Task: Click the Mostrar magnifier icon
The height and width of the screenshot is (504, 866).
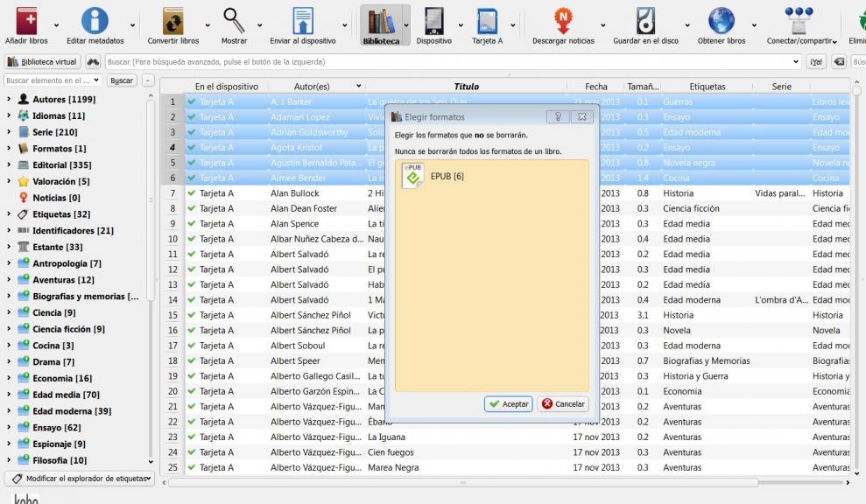Action: click(x=234, y=20)
